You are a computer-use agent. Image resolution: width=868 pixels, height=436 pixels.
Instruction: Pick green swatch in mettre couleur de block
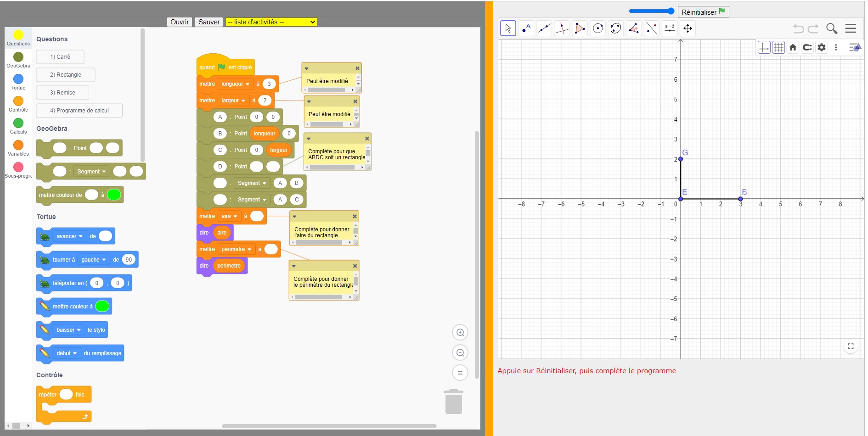[x=113, y=195]
